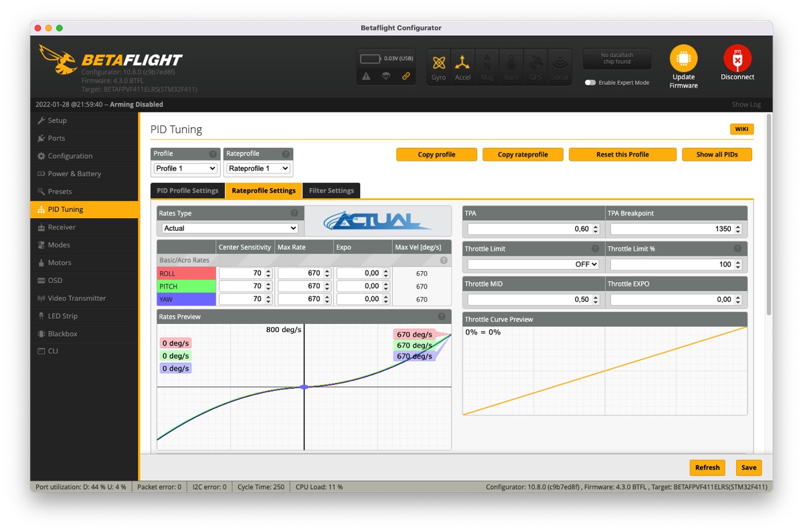Open Motors in the sidebar
Viewport: 803px width, 532px height.
(84, 263)
